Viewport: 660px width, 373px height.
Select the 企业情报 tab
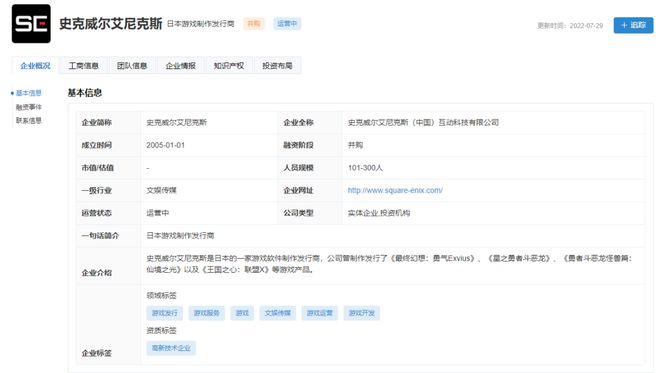pyautogui.click(x=181, y=65)
